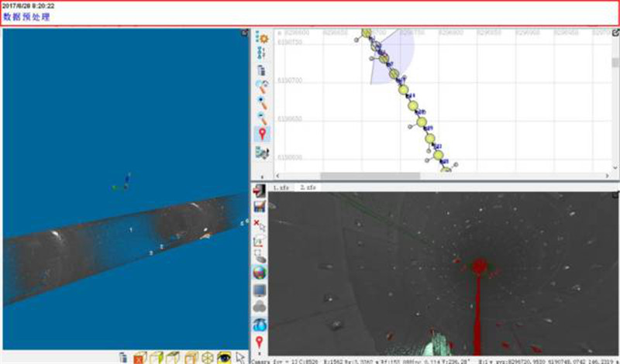Screen dimensions: 620x364
Task: Click the 数据预处理 link
Action: coord(26,17)
